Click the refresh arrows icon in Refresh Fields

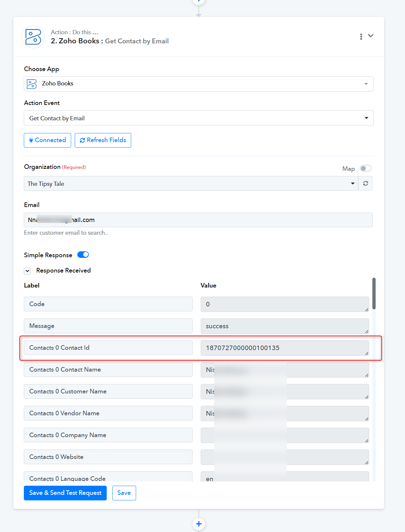pos(82,140)
